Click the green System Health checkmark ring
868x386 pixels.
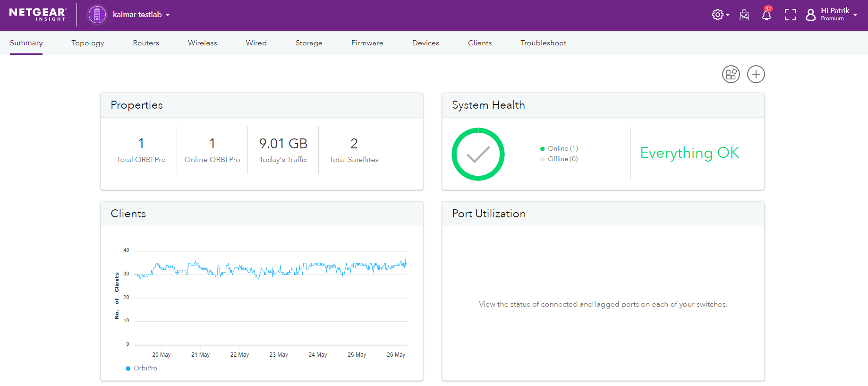pyautogui.click(x=478, y=154)
